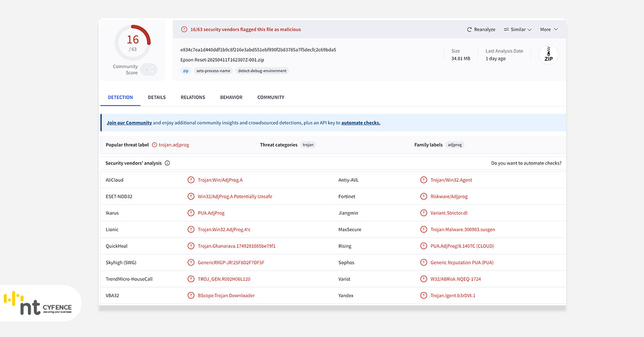
Task: Click the detect-debug-environment tag
Action: tap(263, 71)
